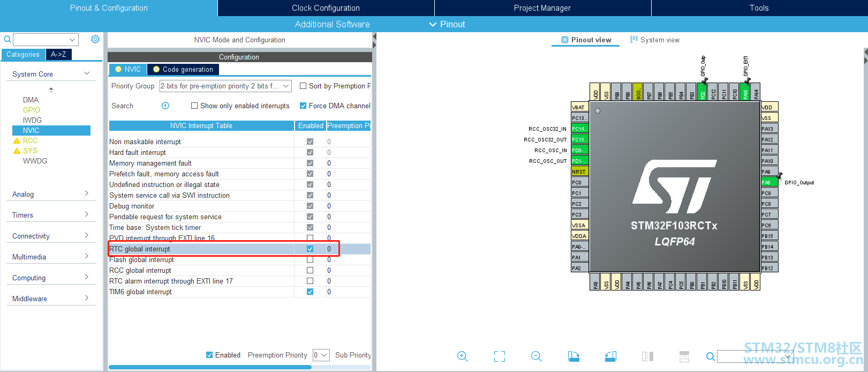This screenshot has height=372, width=868.
Task: Click the left-pointing arrow on the pinout panel's left edge
Action: tap(375, 38)
